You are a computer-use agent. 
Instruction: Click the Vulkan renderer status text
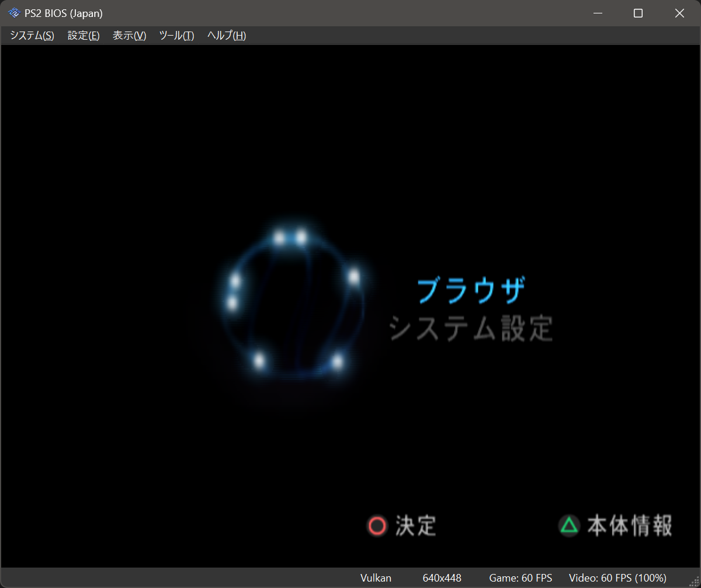click(376, 578)
